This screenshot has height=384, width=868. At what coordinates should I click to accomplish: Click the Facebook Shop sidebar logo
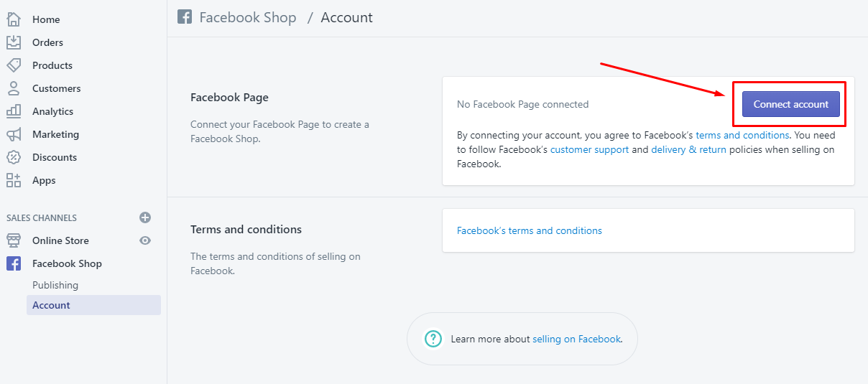coord(14,263)
